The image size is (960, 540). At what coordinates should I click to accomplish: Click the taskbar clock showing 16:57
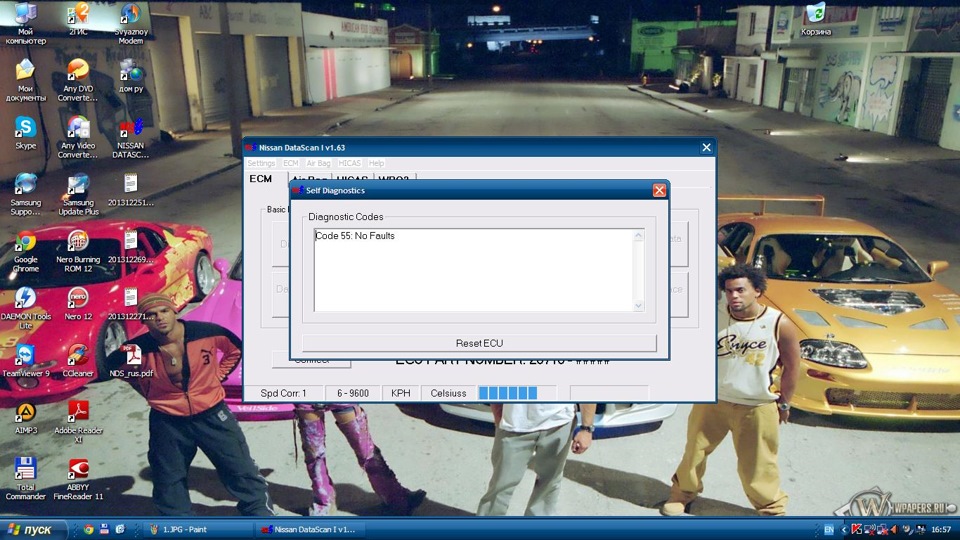941,530
